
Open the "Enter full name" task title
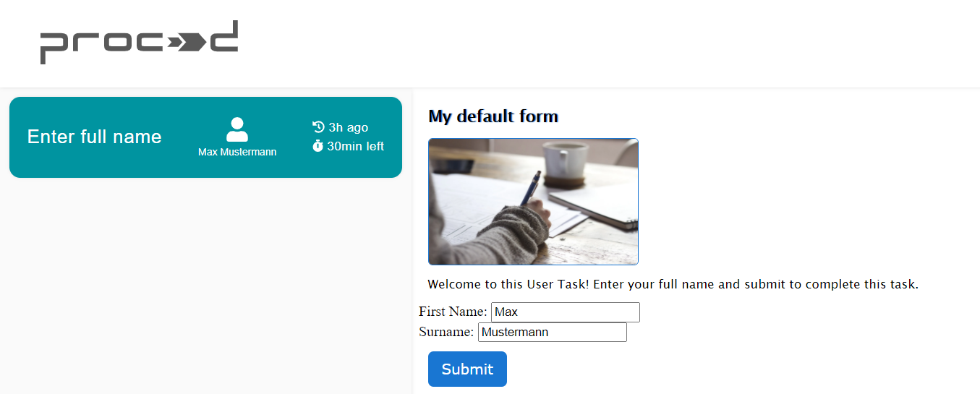tap(94, 137)
